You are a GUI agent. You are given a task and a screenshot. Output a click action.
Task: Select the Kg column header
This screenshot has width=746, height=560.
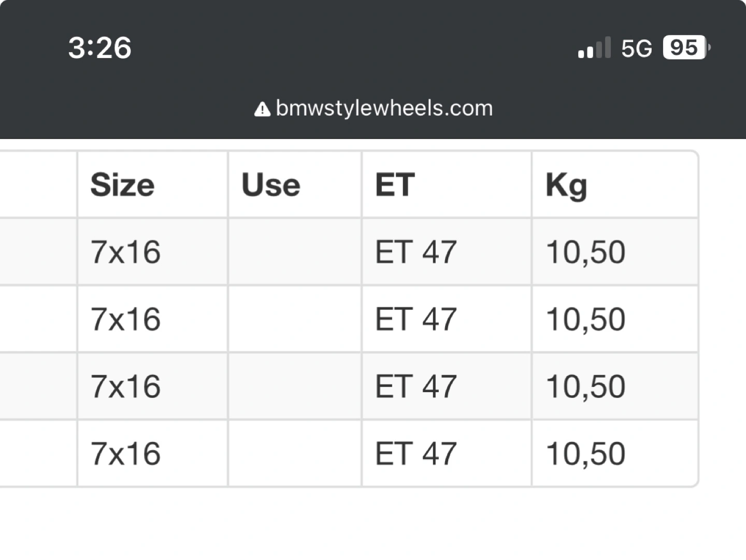566,186
